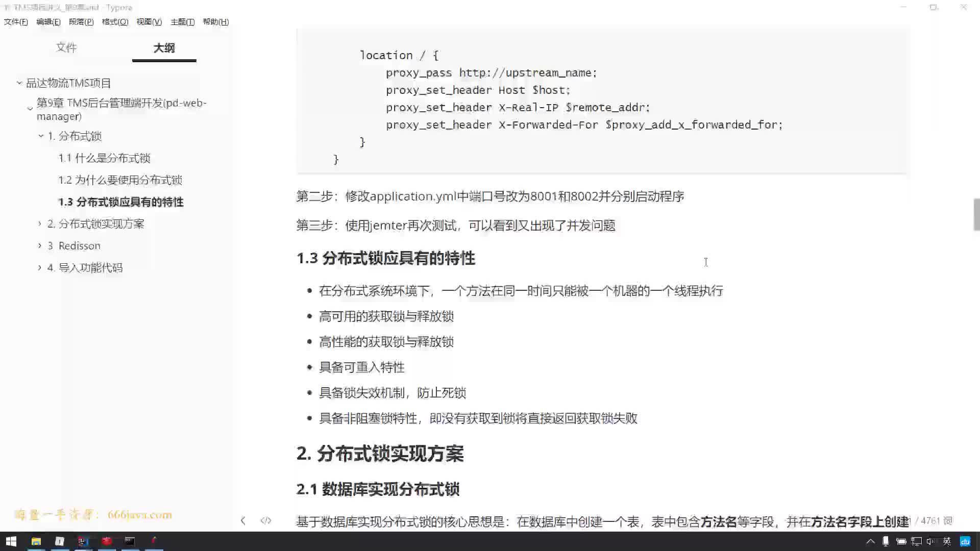The image size is (980, 551).
Task: Jump to 1.2 为什么要使用分布式锁 in outline
Action: (120, 180)
